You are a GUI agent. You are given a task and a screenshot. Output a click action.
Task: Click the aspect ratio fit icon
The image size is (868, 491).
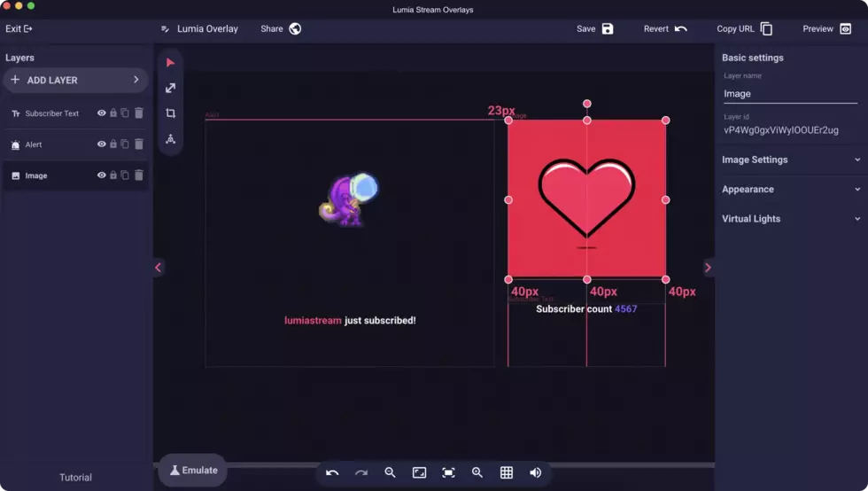click(420, 472)
